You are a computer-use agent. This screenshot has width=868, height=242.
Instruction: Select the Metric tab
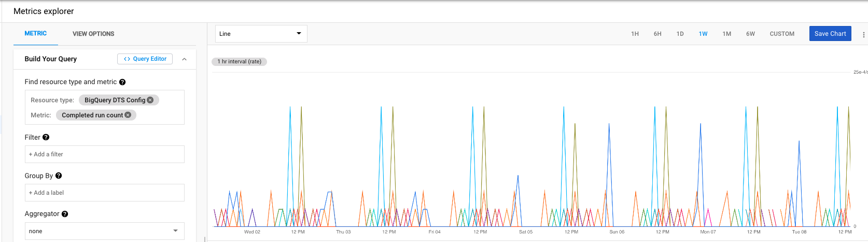click(36, 34)
